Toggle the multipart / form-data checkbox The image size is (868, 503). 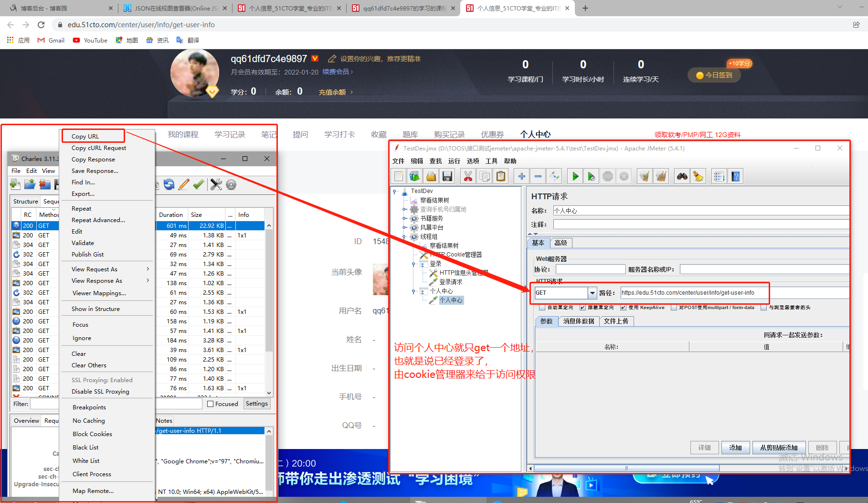tap(674, 308)
